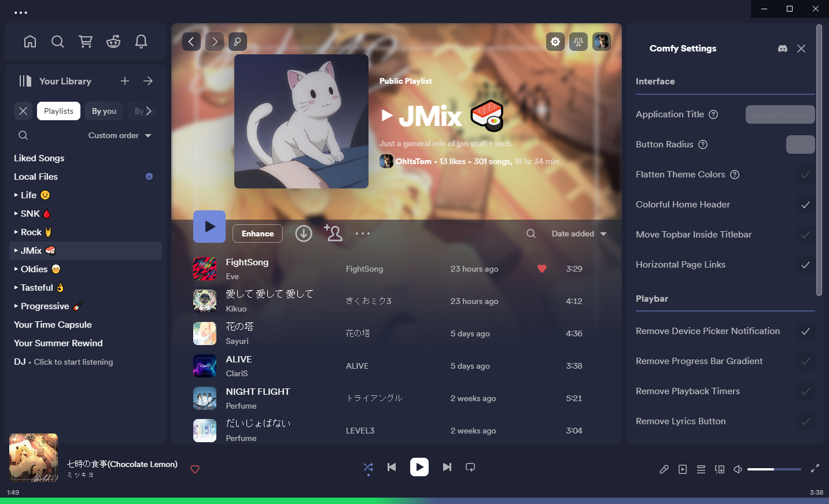Invite collaborators to the JMix playlist

[333, 233]
